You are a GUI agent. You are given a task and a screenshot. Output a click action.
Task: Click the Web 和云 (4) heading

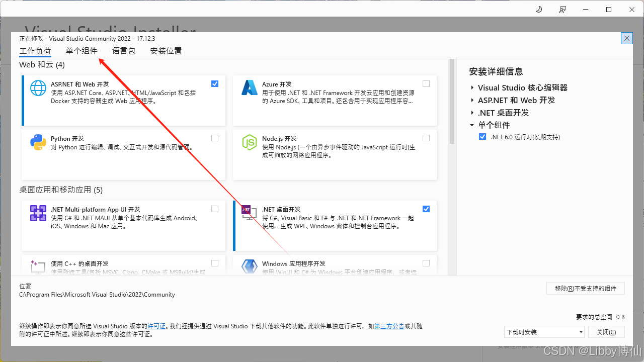pyautogui.click(x=42, y=65)
